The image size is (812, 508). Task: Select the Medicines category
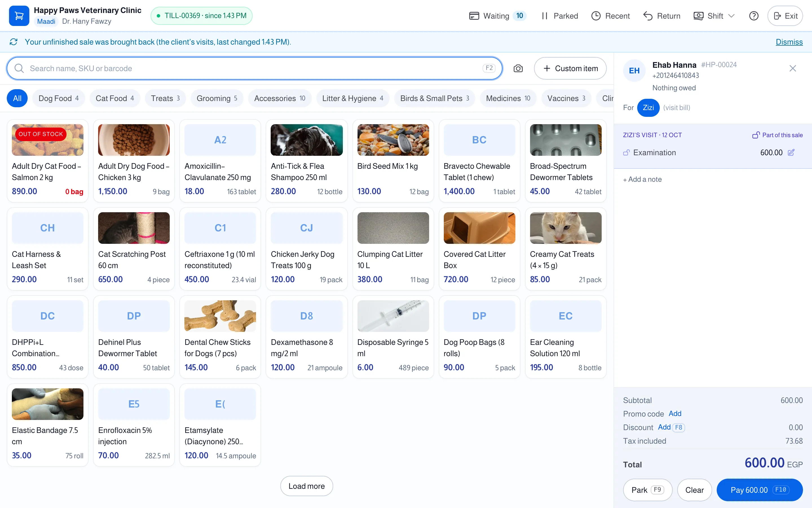pos(508,98)
